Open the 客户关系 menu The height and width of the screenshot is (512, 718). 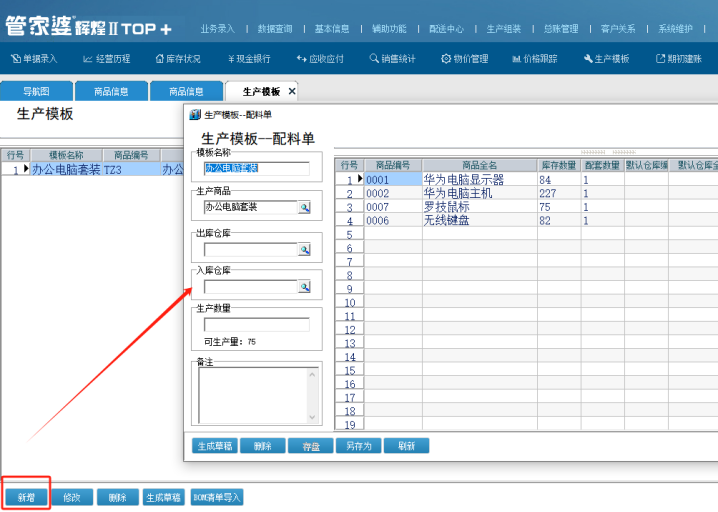(618, 29)
